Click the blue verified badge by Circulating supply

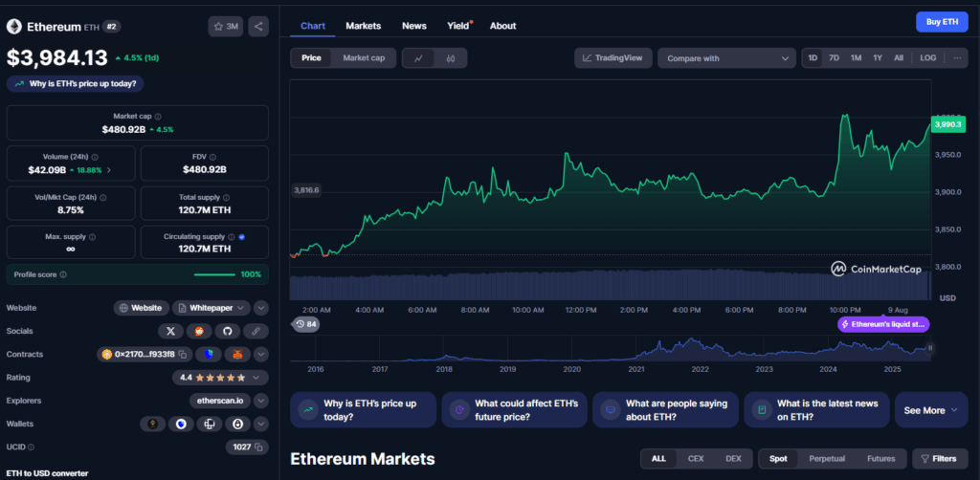[242, 237]
